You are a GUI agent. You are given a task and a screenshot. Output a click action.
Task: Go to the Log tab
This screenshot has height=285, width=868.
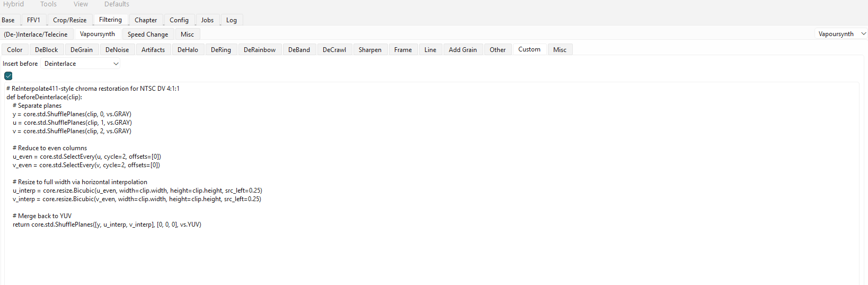232,20
